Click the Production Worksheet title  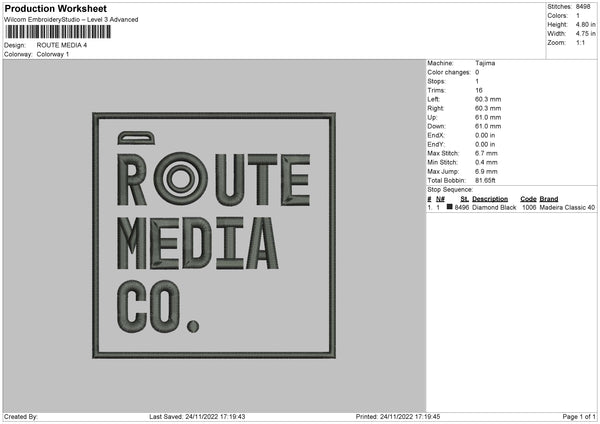pos(55,8)
